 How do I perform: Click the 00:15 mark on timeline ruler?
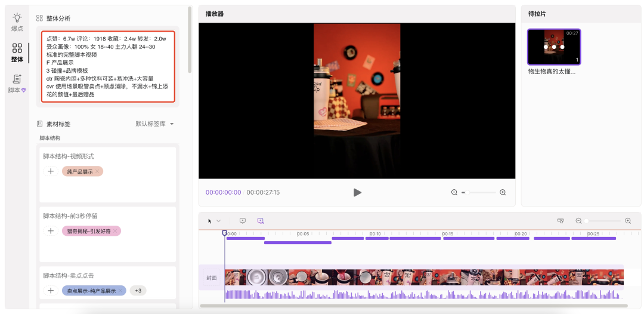click(448, 234)
